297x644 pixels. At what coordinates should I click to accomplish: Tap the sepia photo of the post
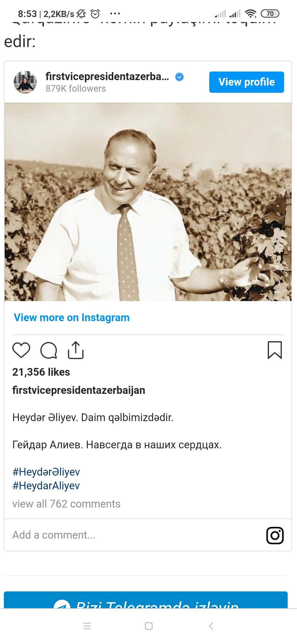tap(148, 202)
